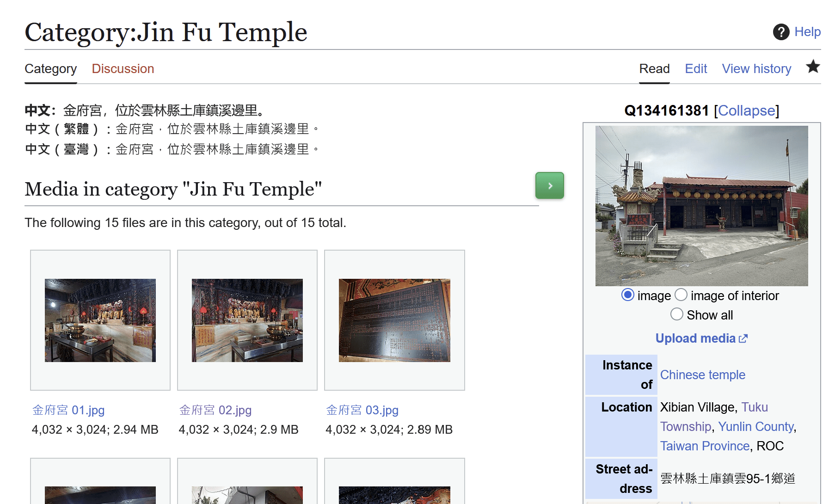This screenshot has width=835, height=504.
Task: Open the Category tab
Action: click(x=51, y=69)
